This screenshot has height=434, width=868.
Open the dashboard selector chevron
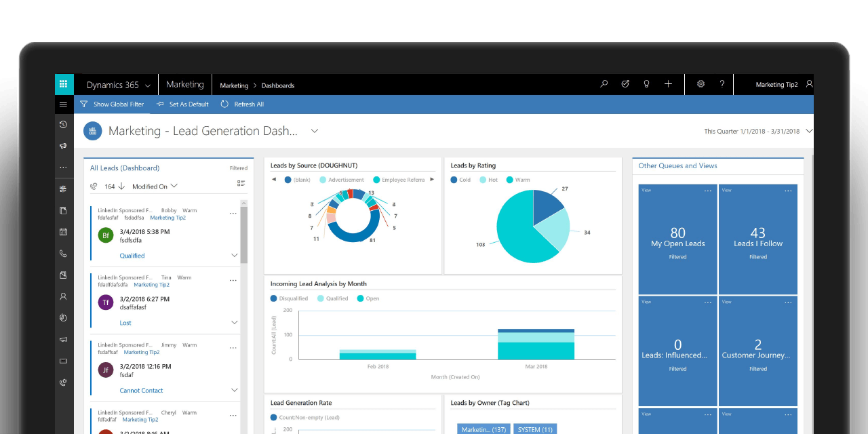tap(314, 131)
